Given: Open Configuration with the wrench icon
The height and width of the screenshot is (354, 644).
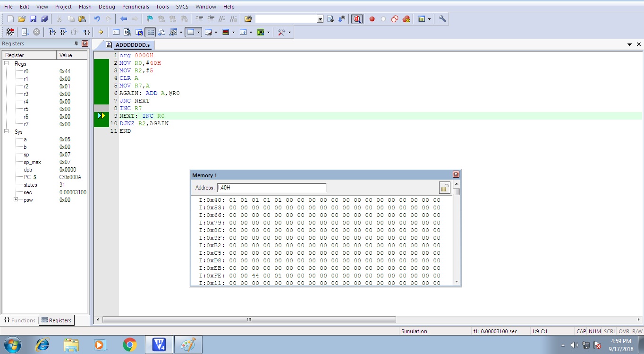Looking at the screenshot, I should pyautogui.click(x=442, y=19).
